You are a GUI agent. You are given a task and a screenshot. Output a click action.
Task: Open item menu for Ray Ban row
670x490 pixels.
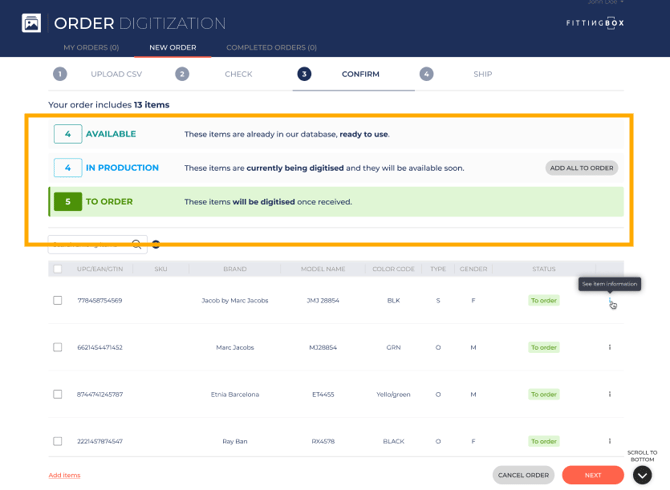coord(610,441)
